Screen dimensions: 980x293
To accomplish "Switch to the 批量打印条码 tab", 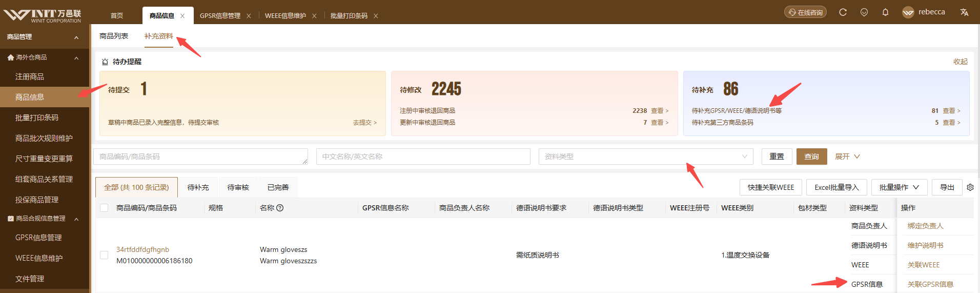I will (349, 16).
